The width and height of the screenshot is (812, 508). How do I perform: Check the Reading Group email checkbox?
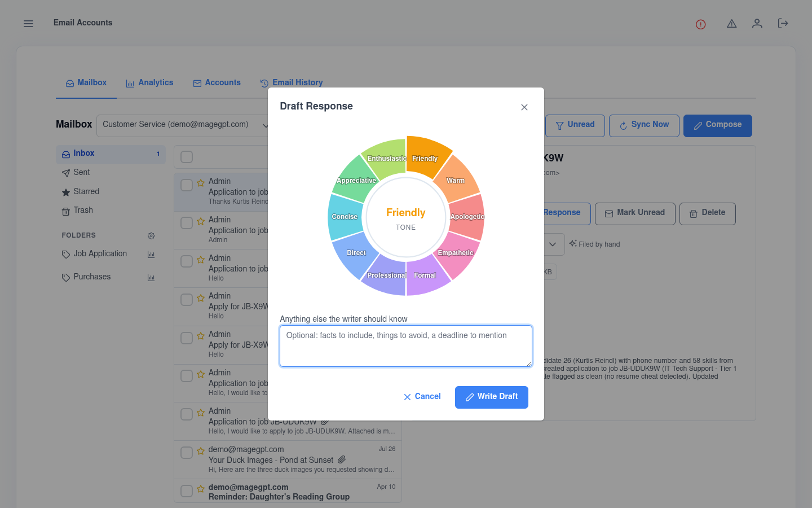pos(187,491)
